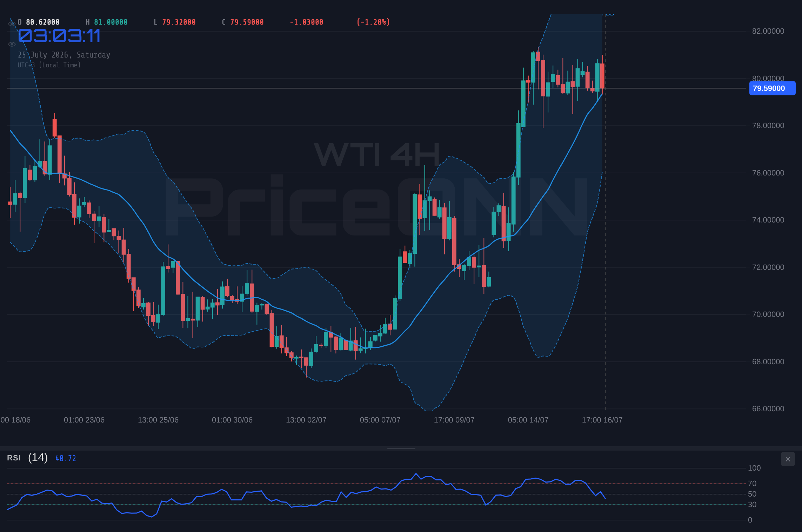This screenshot has height=532, width=802.
Task: Click the date text 25 July 2026, Saturday
Action: [x=64, y=55]
